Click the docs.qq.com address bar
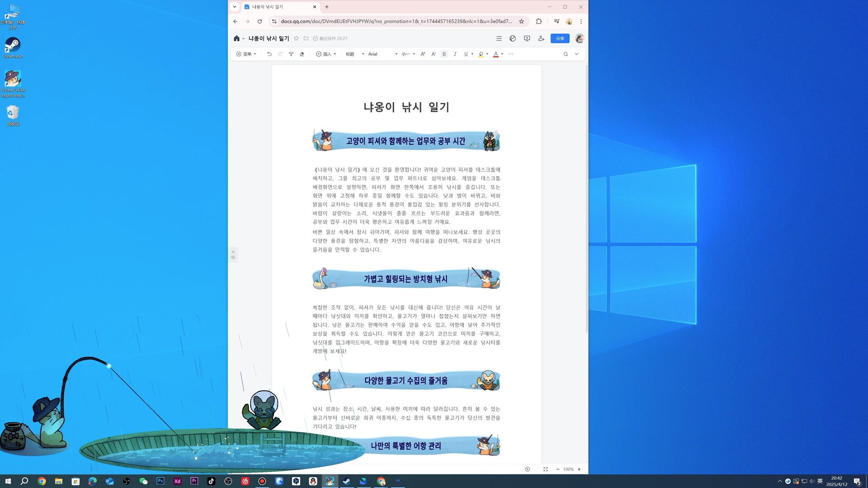Screen dimensions: 868x488 coord(396,21)
